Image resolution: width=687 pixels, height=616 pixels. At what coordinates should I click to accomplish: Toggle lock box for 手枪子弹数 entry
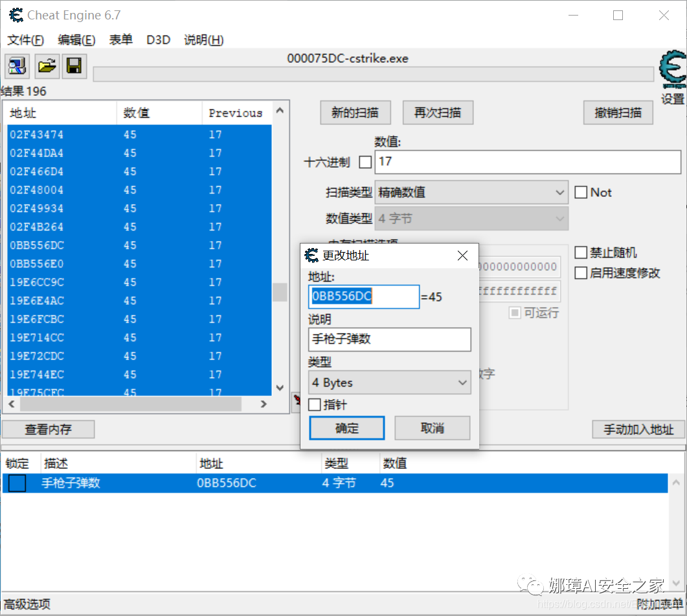pos(17,483)
